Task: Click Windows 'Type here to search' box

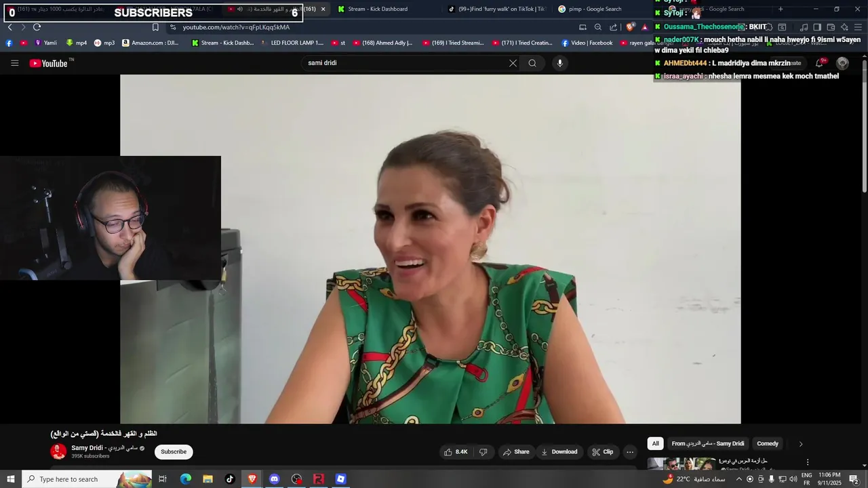Action: [x=87, y=479]
